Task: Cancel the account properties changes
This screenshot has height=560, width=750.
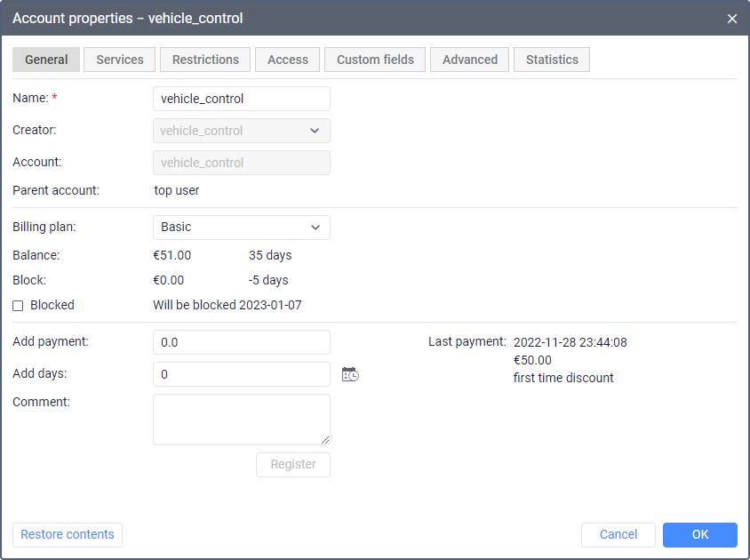Action: click(x=618, y=534)
